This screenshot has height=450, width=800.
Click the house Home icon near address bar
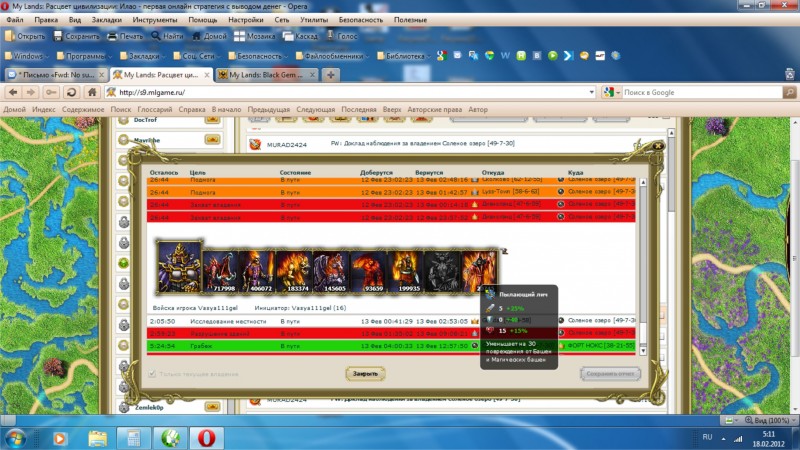(x=92, y=92)
